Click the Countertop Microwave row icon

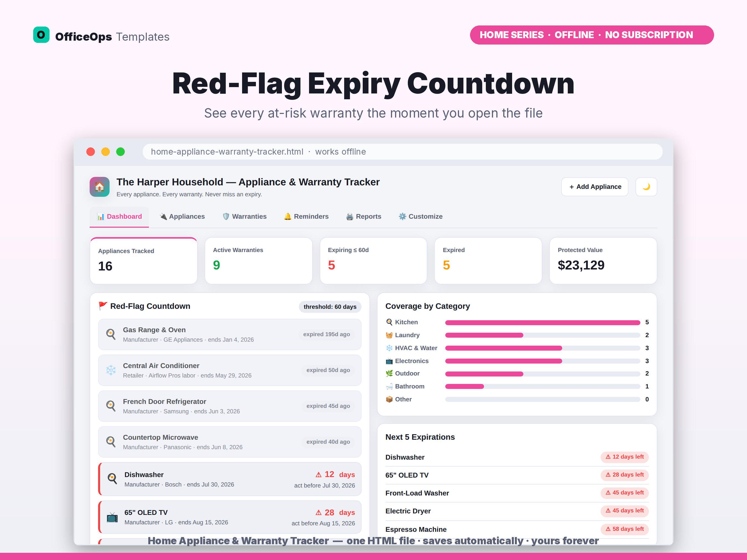pyautogui.click(x=111, y=442)
